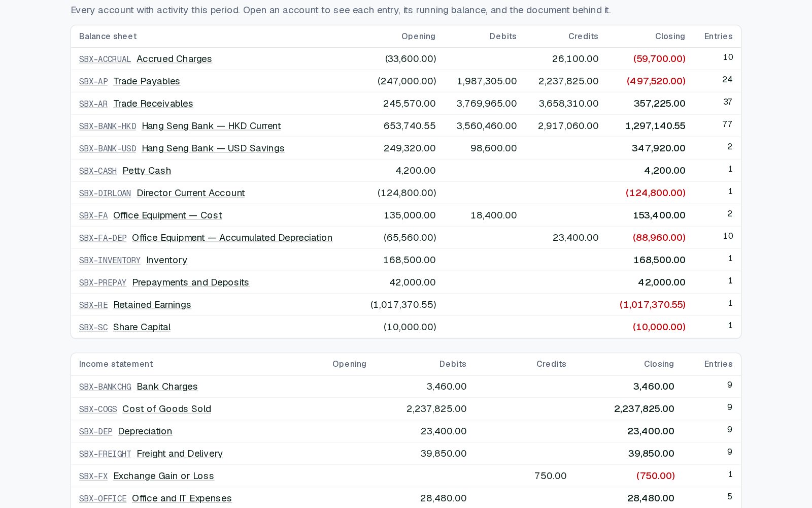Open the Inventory account
The width and height of the screenshot is (812, 508).
tap(167, 260)
